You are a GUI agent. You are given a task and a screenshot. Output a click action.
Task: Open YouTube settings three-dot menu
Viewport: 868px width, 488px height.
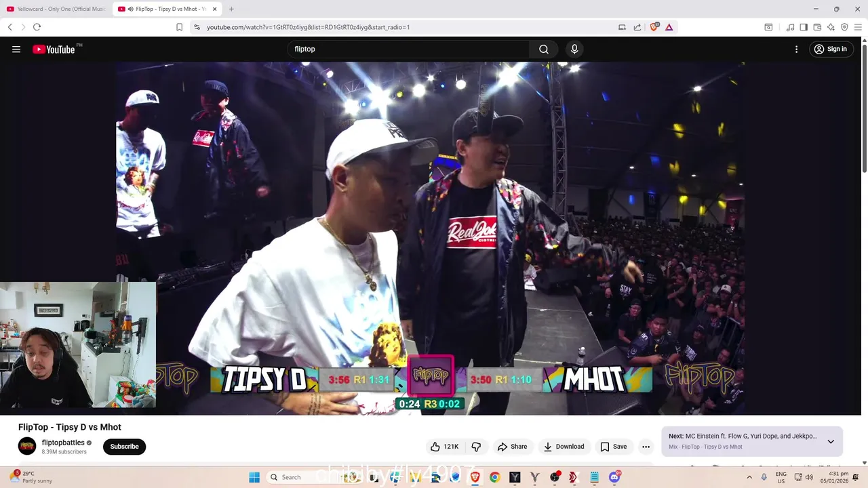(797, 49)
